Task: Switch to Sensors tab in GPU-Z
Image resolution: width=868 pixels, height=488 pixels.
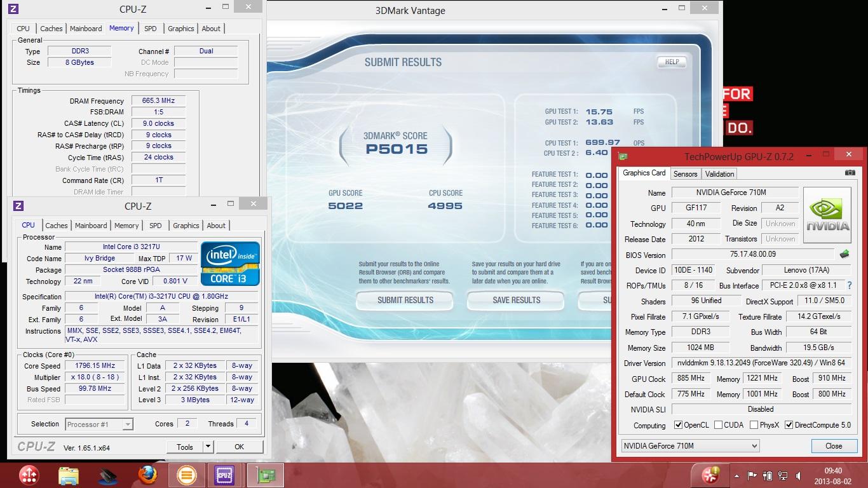Action: [685, 174]
